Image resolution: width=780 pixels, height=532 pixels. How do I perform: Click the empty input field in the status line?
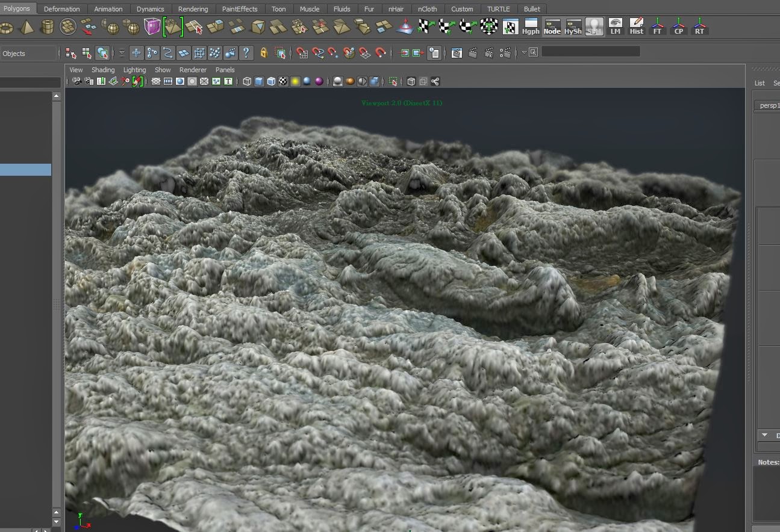point(590,52)
